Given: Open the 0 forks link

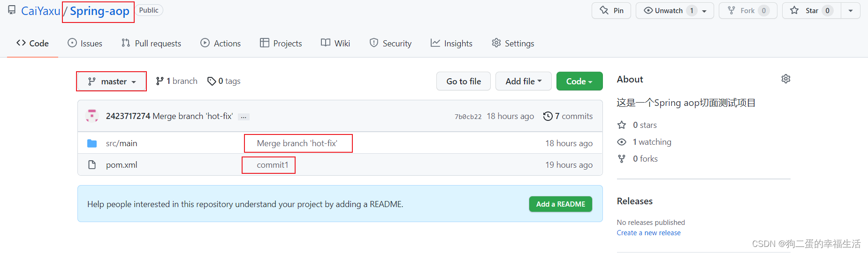Looking at the screenshot, I should click(638, 159).
